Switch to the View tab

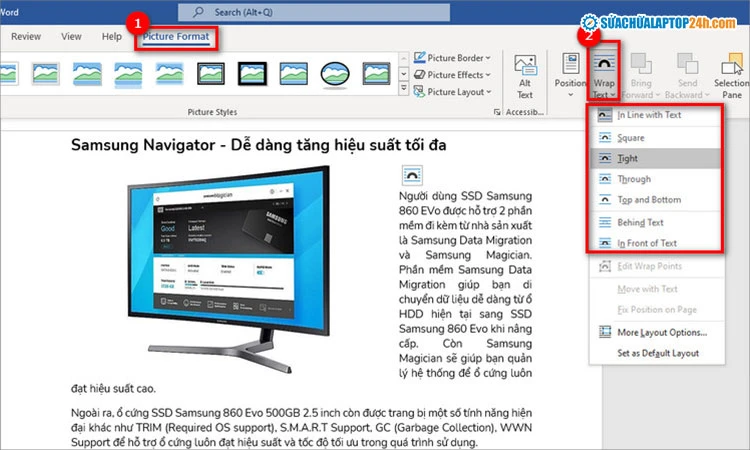point(71,36)
